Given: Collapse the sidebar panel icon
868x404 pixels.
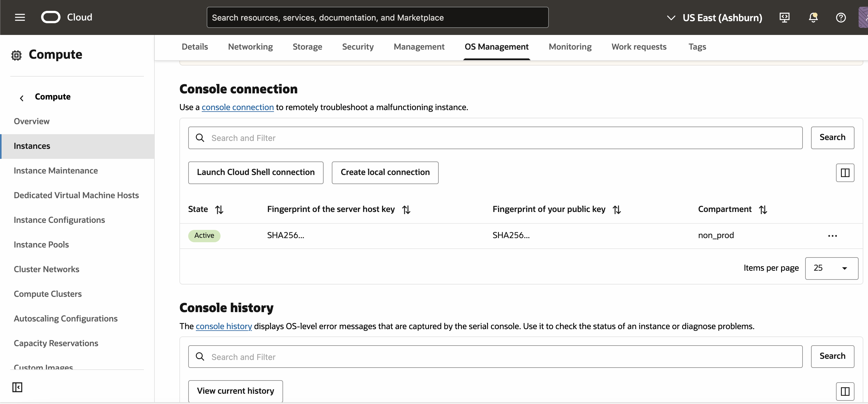Looking at the screenshot, I should pos(17,387).
